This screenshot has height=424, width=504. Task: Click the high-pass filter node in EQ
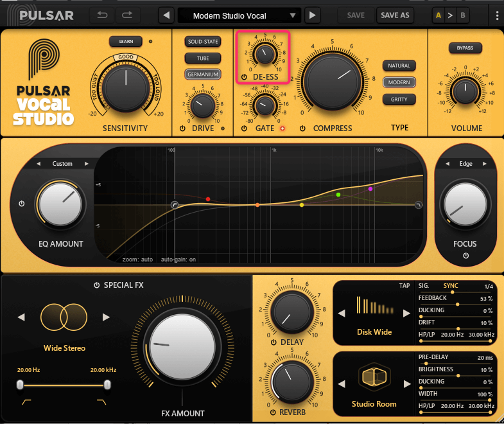(175, 205)
